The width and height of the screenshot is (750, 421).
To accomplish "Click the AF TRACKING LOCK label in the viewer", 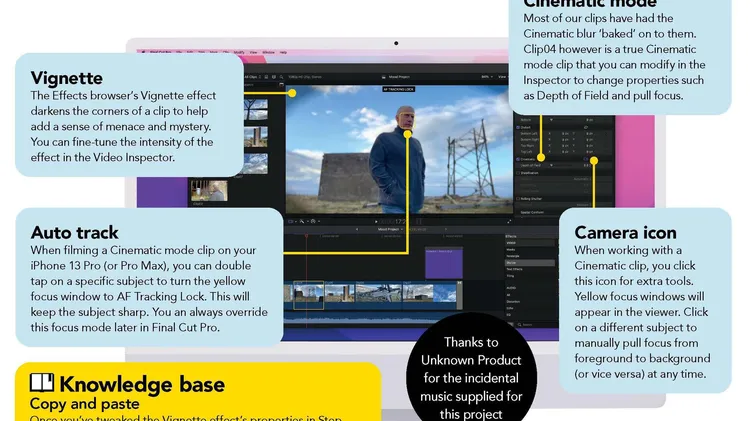I will [398, 89].
